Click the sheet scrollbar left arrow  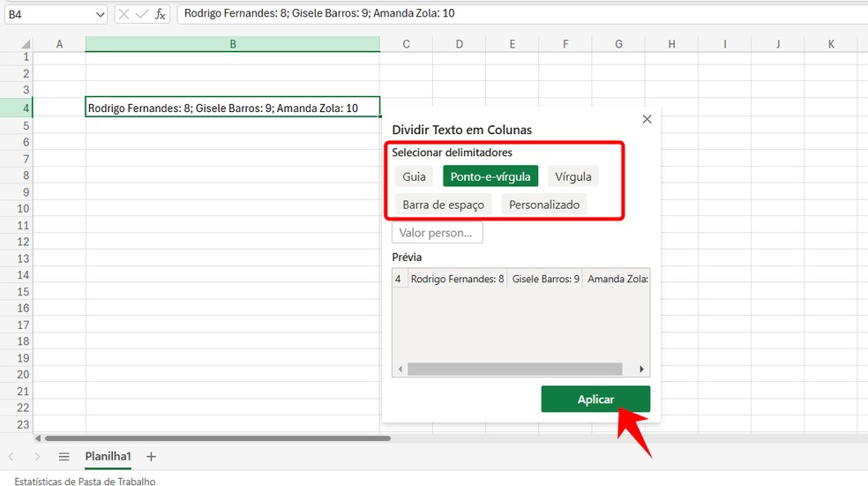(x=38, y=438)
